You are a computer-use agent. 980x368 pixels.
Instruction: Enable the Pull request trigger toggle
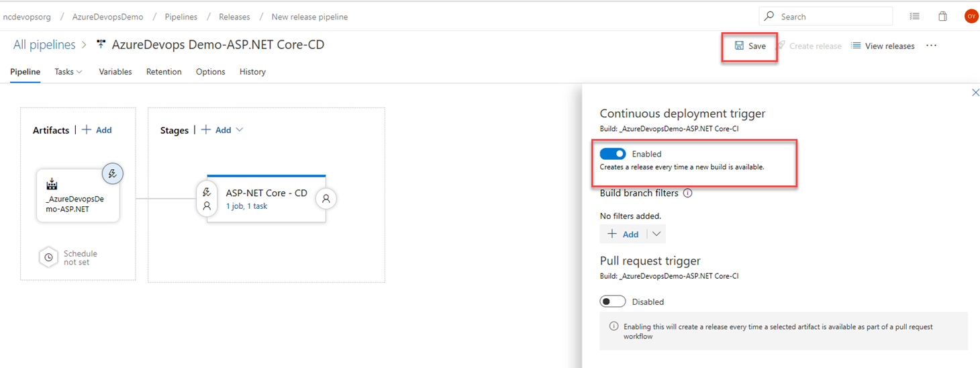click(613, 302)
